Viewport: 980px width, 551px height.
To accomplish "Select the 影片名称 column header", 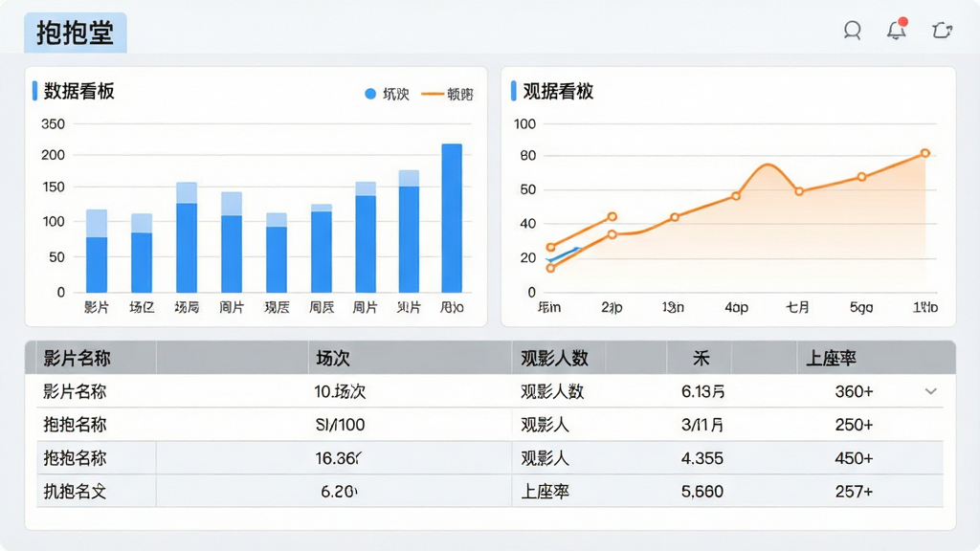I will (x=77, y=359).
